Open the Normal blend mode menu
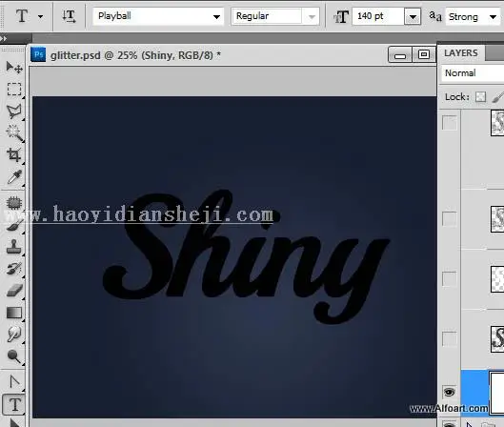Viewport: 504px width, 427px height. click(472, 73)
